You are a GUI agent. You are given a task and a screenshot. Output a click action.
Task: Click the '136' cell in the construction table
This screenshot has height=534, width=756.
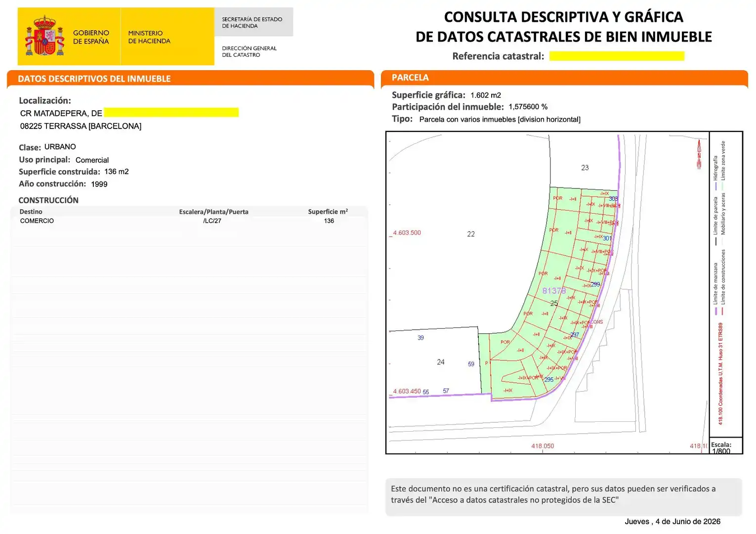[329, 221]
